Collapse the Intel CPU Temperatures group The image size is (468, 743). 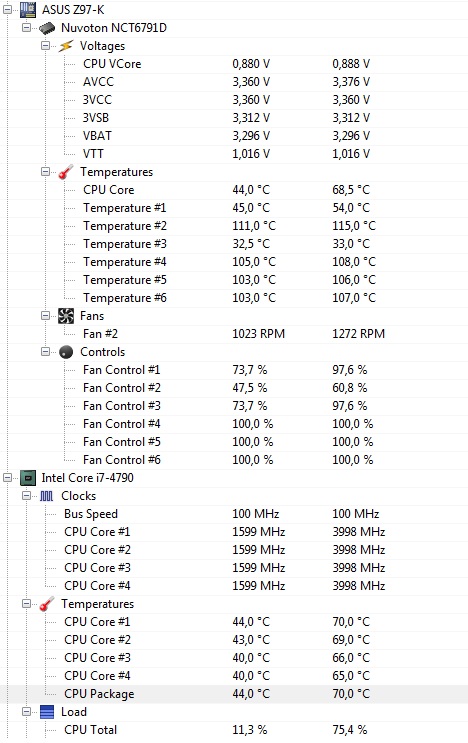click(x=27, y=604)
